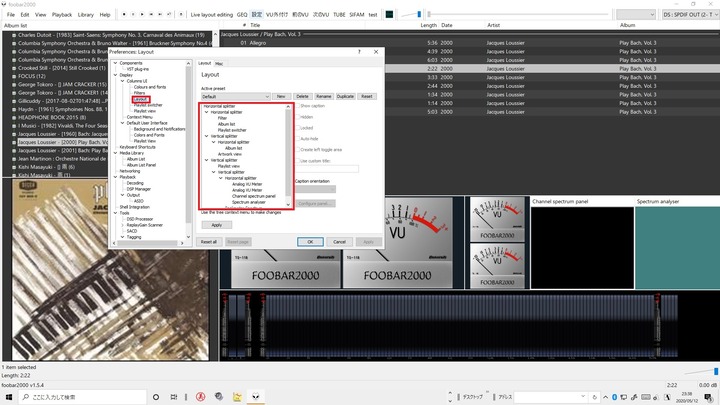Toggle Use custom title checkbox

click(x=298, y=161)
